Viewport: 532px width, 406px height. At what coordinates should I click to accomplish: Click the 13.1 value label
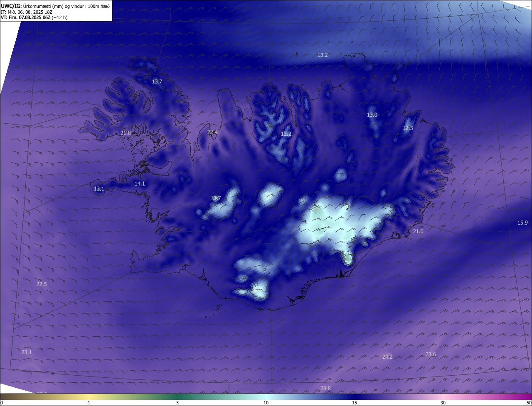(99, 189)
